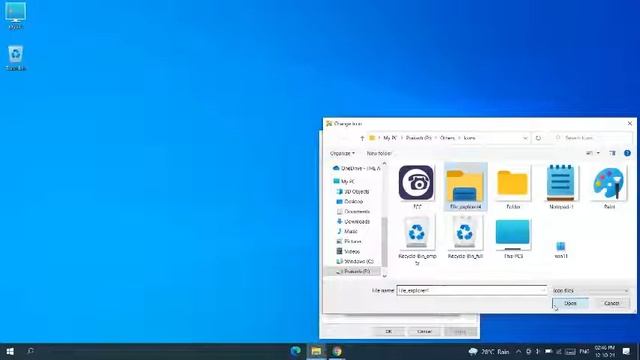Select the This PC icon file
This screenshot has width=640, height=360.
[513, 238]
